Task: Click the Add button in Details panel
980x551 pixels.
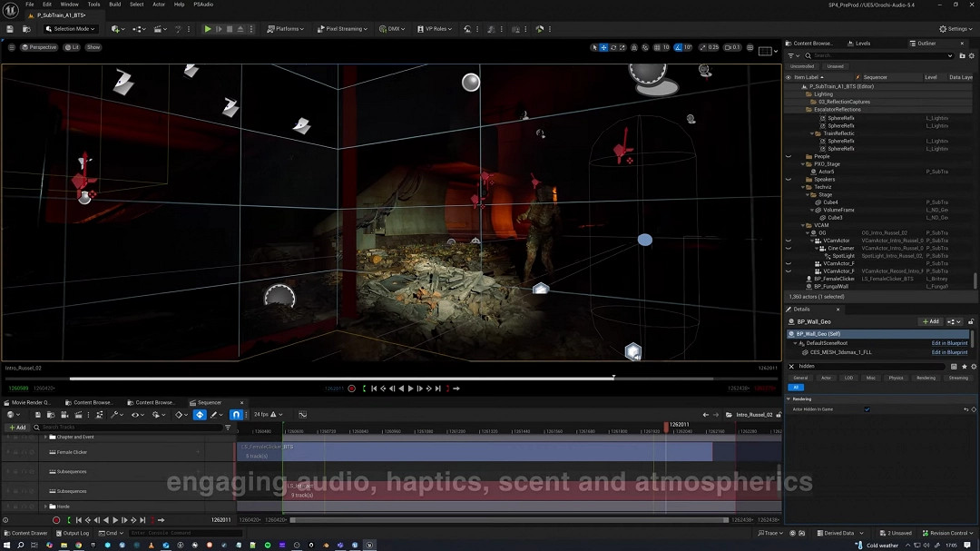Action: pos(930,321)
